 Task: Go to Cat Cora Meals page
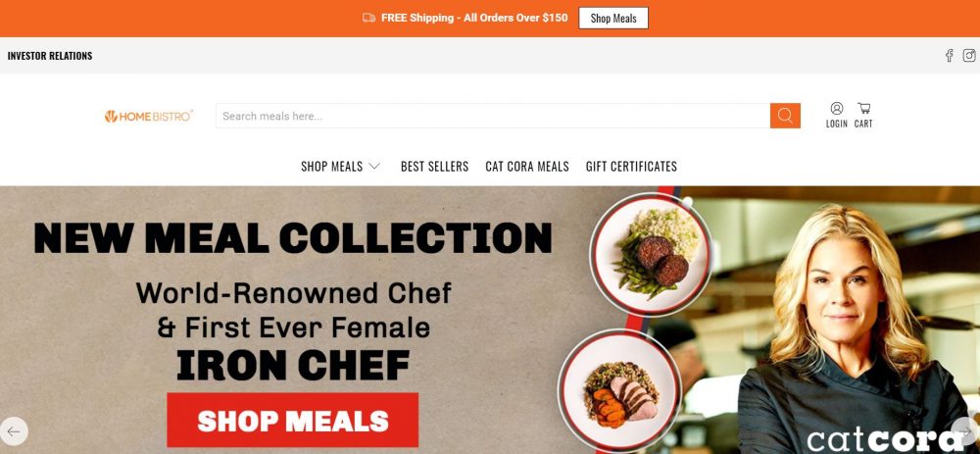527,167
